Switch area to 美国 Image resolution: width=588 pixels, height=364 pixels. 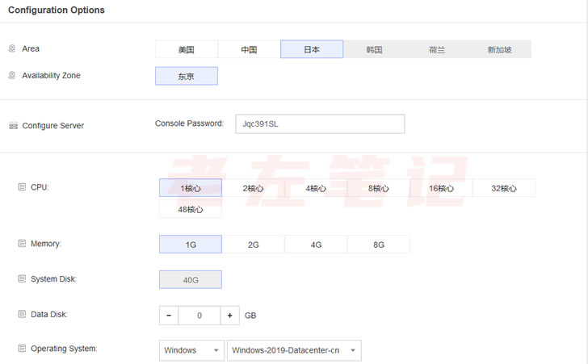pyautogui.click(x=187, y=49)
